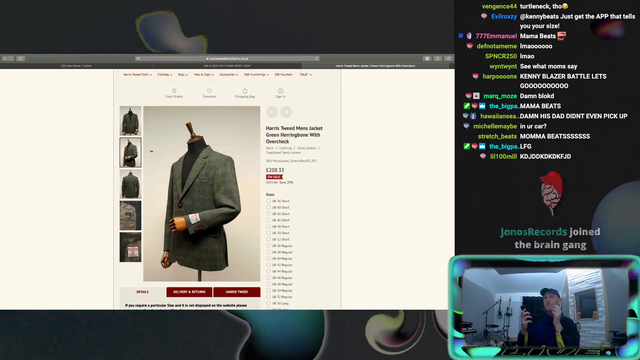Screen dimensions: 640x360
Task: Click chat username marq_moze
Action: 500,96
